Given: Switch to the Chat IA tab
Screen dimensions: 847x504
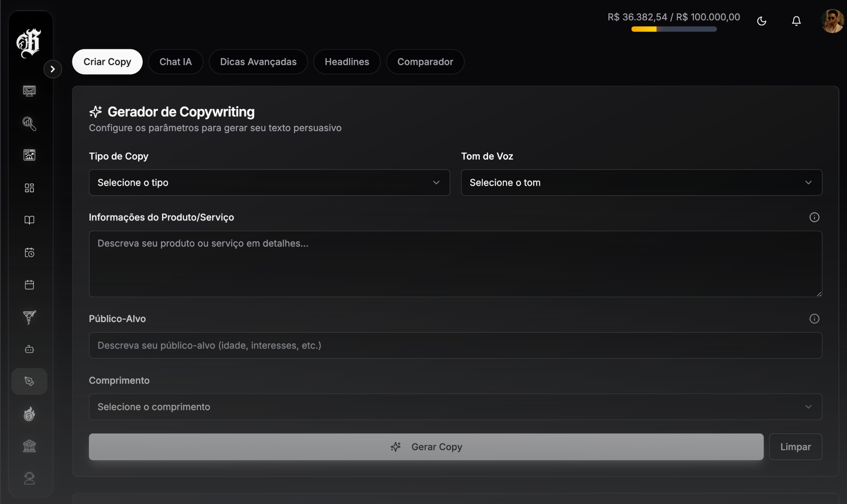Looking at the screenshot, I should (175, 62).
